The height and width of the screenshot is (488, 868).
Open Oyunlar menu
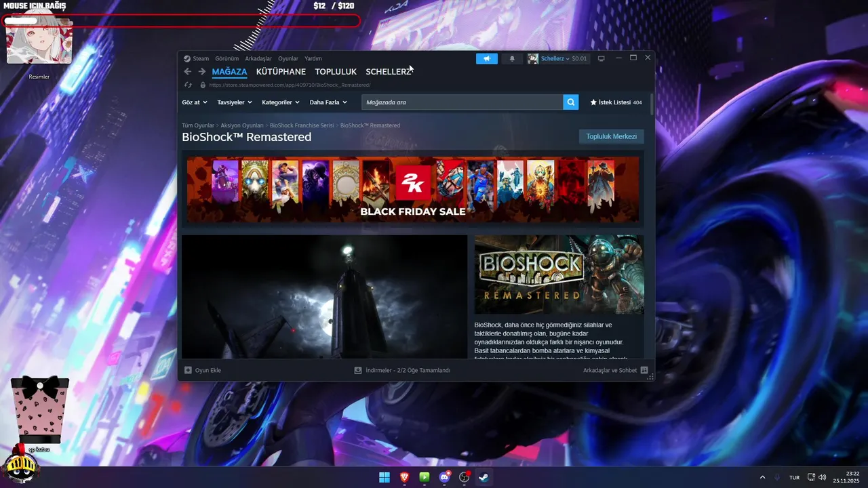click(288, 58)
